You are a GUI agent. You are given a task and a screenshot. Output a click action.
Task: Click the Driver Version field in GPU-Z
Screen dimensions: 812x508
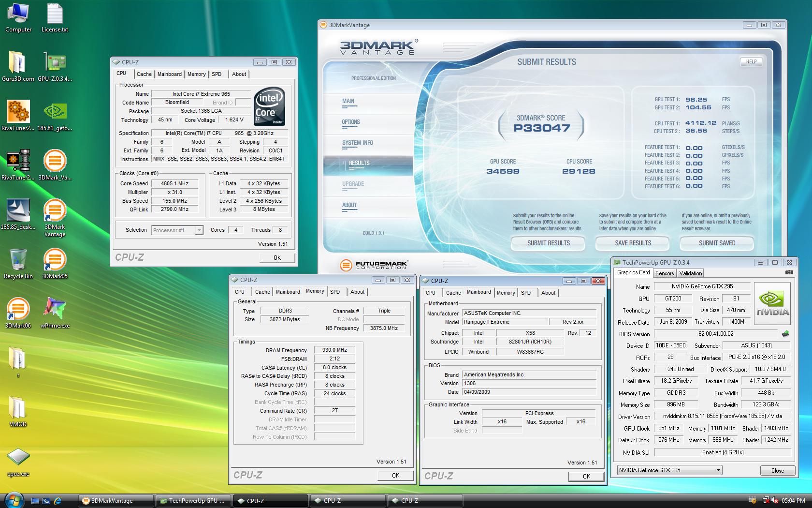[x=722, y=416]
